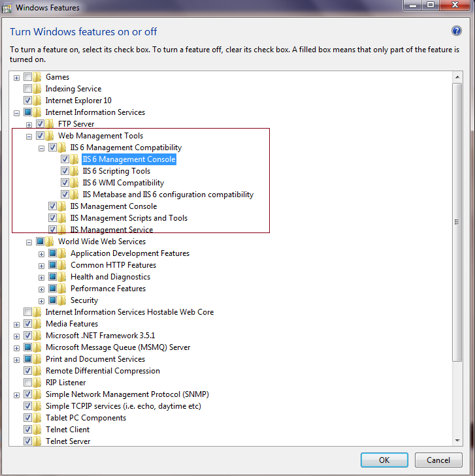Expand Print and Document Services node

pyautogui.click(x=17, y=360)
